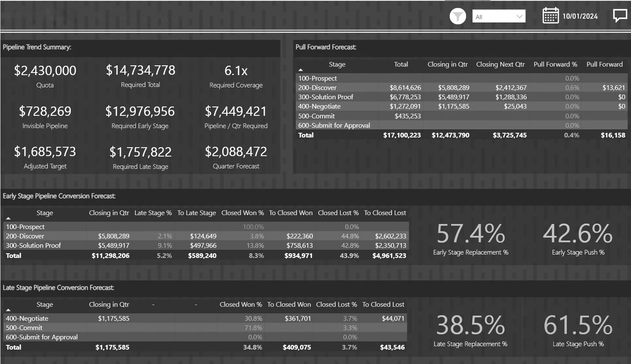This screenshot has width=631, height=364.
Task: Click the $16,158 Pull Forward total
Action: pyautogui.click(x=613, y=135)
